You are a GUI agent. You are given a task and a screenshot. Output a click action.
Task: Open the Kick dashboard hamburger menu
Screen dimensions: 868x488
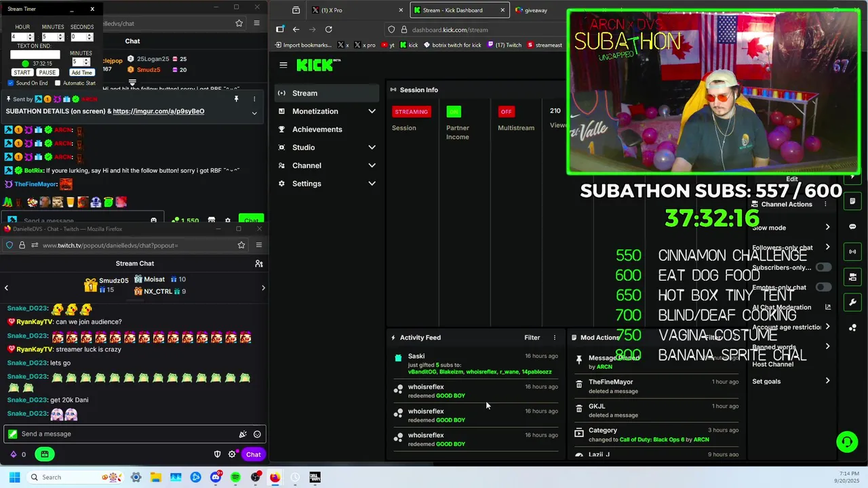point(283,65)
